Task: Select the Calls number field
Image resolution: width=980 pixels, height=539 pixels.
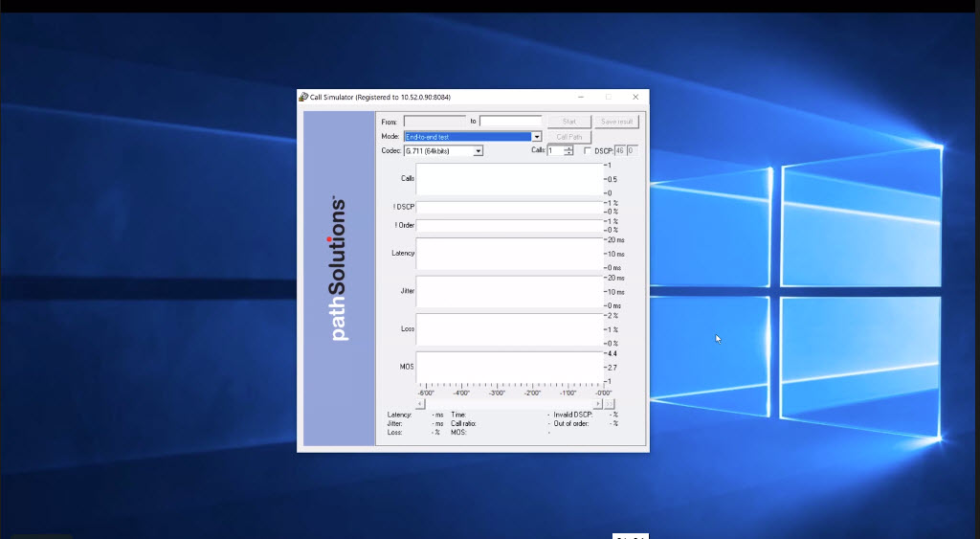Action: pyautogui.click(x=555, y=150)
